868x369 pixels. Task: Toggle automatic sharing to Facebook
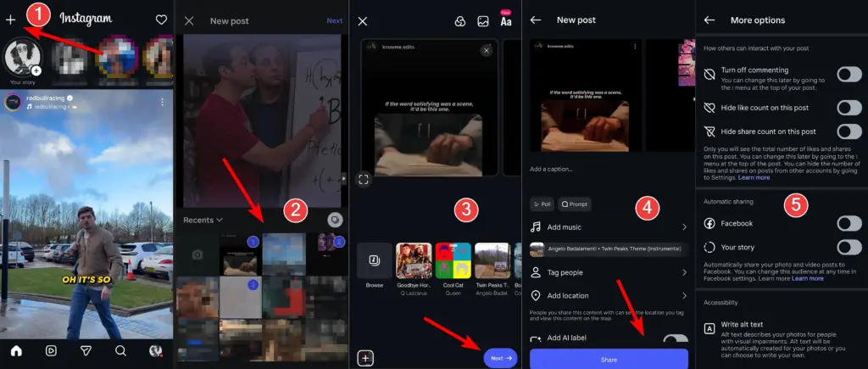(x=849, y=223)
